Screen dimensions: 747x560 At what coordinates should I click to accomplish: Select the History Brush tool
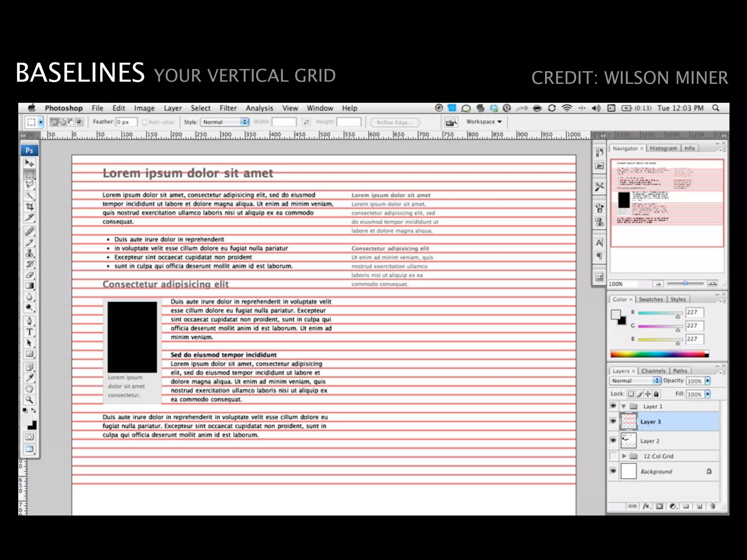pos(30,264)
